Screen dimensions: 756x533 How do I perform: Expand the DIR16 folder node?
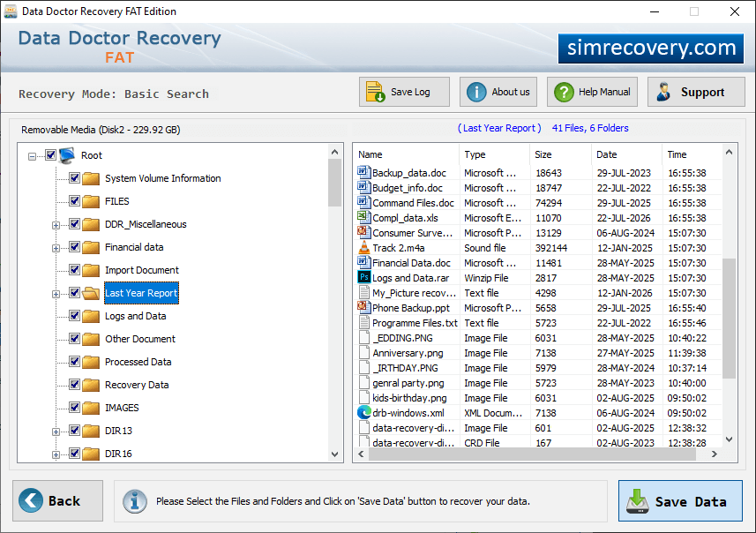tap(56, 454)
